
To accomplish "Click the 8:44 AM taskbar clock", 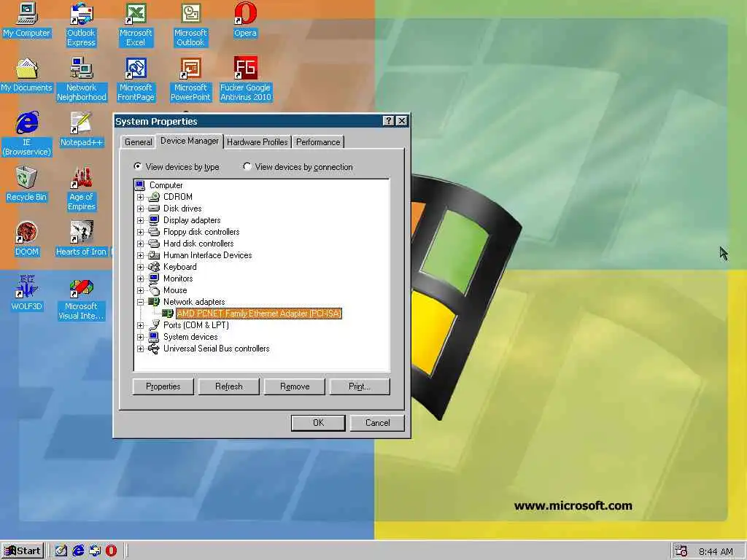I will (716, 551).
